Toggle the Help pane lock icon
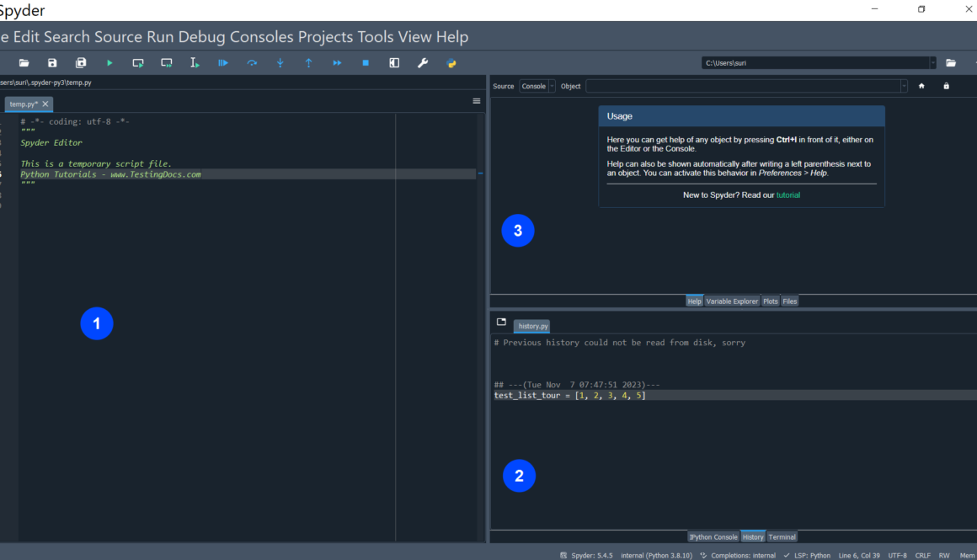 pyautogui.click(x=946, y=86)
